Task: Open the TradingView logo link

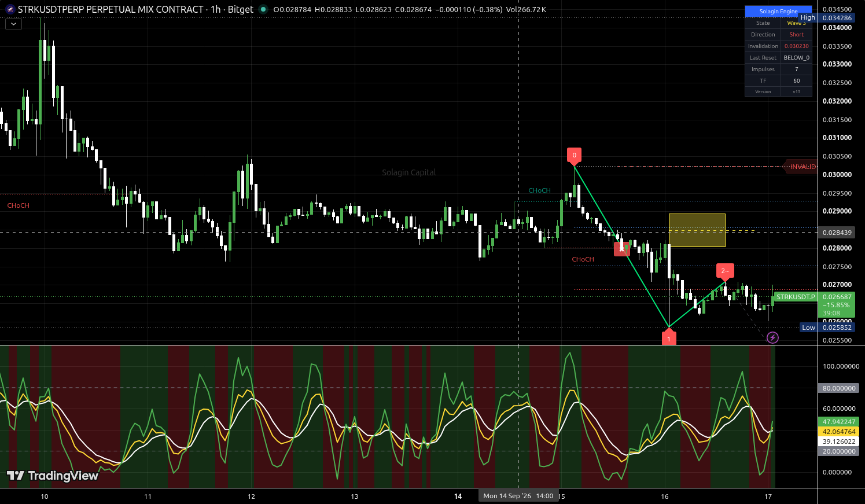Action: [53, 476]
